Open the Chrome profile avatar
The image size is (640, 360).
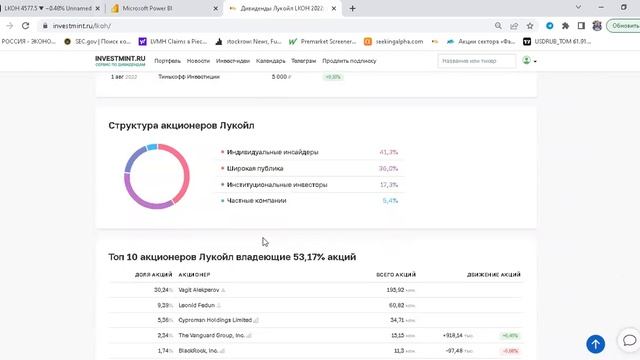tap(597, 26)
